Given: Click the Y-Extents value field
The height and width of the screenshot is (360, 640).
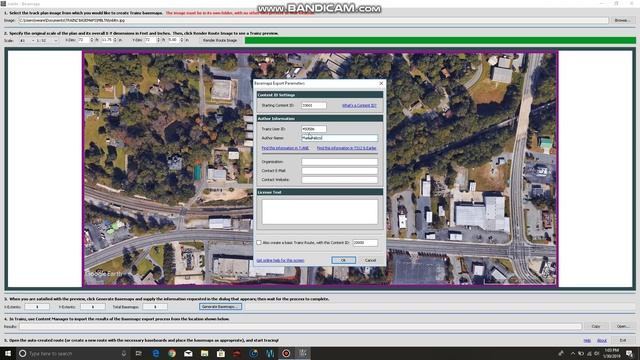Looking at the screenshot, I should (93, 307).
